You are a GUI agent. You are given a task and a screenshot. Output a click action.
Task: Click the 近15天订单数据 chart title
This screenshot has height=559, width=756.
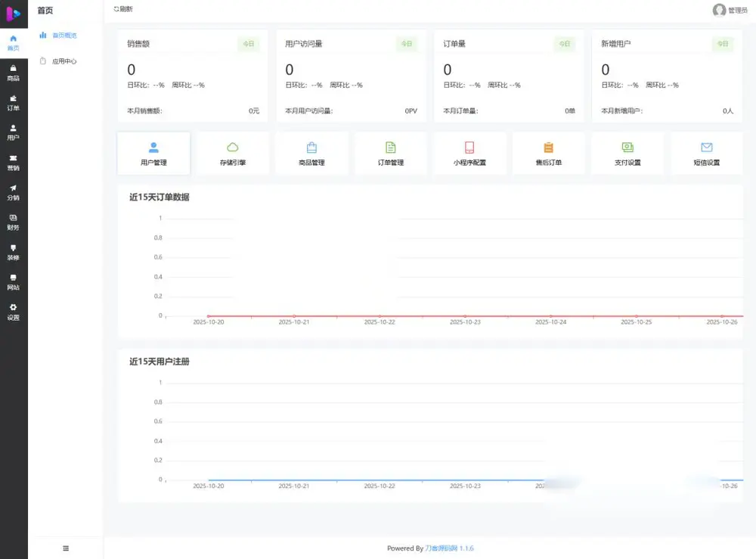(159, 197)
